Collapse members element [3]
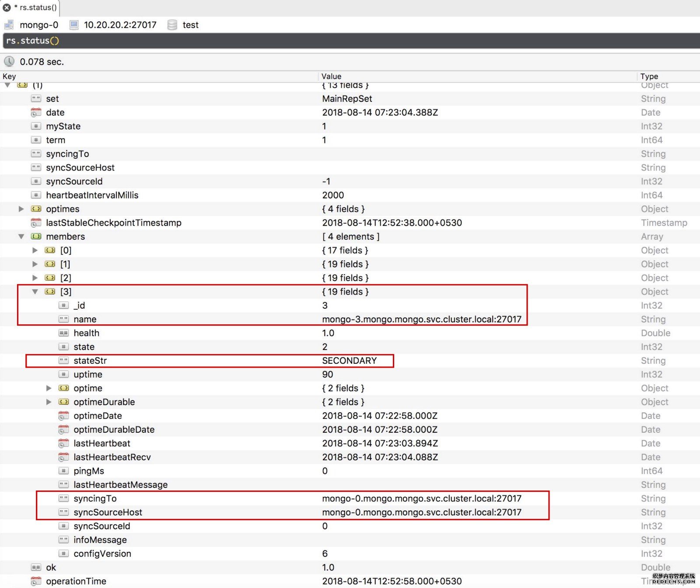The image size is (700, 588). pyautogui.click(x=35, y=292)
